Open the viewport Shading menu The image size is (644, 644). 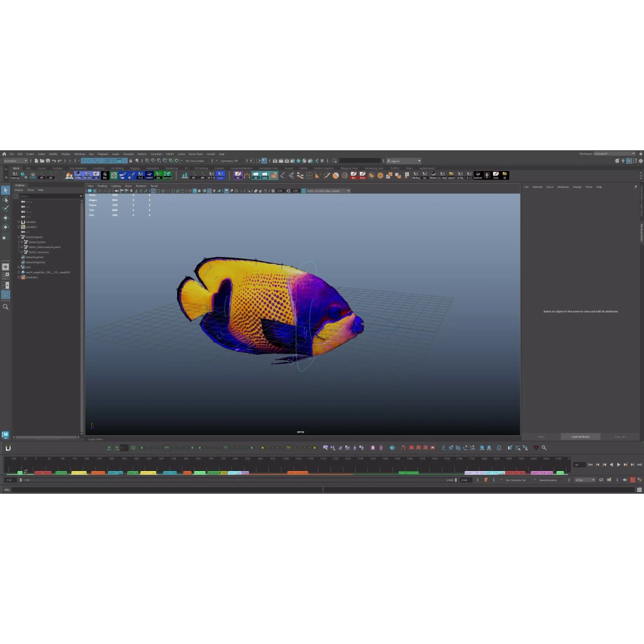pyautogui.click(x=102, y=186)
